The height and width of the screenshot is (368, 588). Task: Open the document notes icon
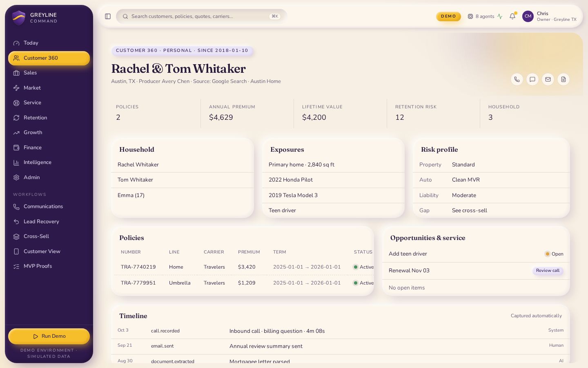pos(563,79)
